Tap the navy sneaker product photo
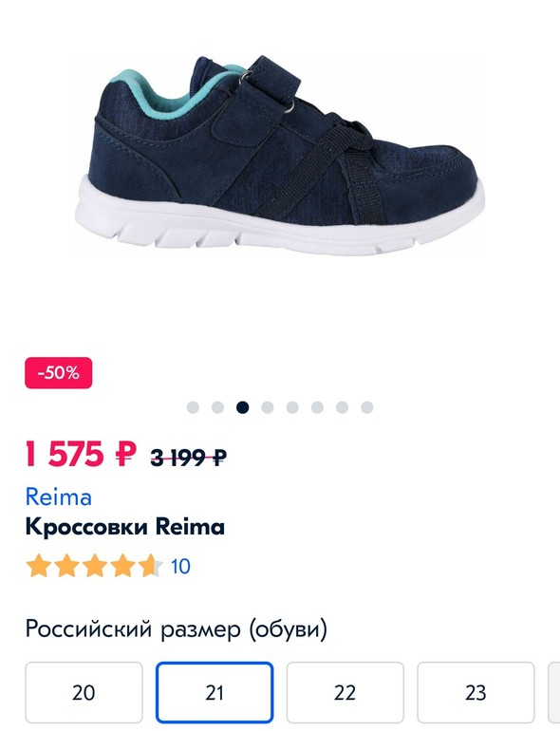 coord(280,156)
